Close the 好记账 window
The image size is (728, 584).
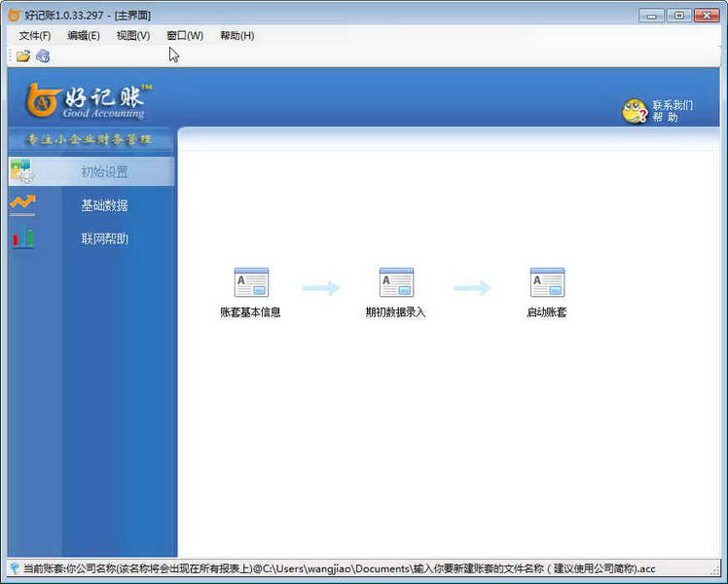707,16
